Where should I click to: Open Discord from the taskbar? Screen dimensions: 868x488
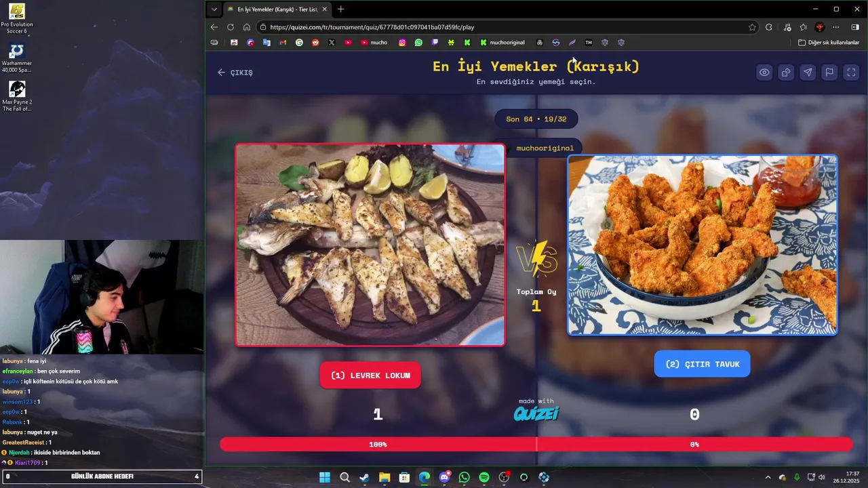pos(444,477)
